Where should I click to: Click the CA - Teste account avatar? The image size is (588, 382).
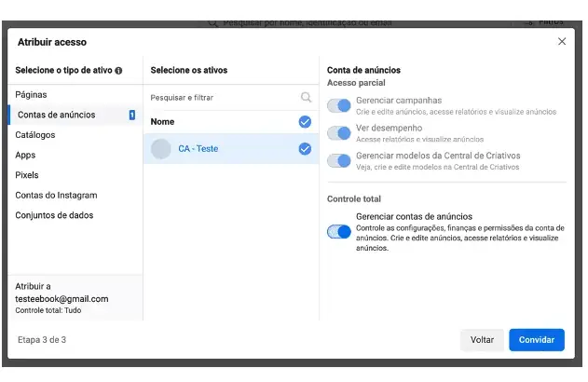tap(161, 149)
